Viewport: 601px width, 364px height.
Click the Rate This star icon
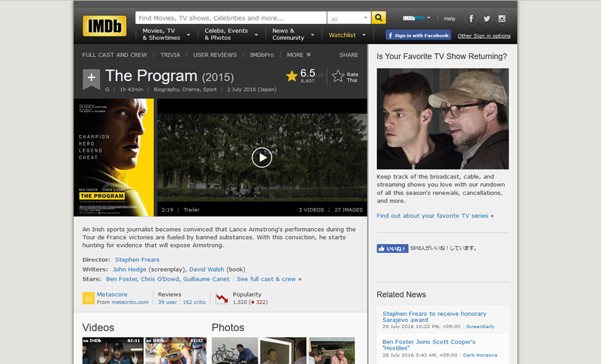coord(337,76)
